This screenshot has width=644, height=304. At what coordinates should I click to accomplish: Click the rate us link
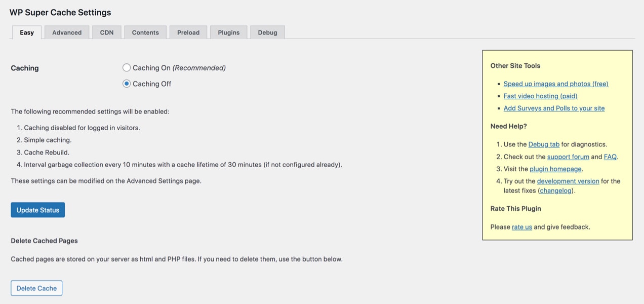click(522, 226)
